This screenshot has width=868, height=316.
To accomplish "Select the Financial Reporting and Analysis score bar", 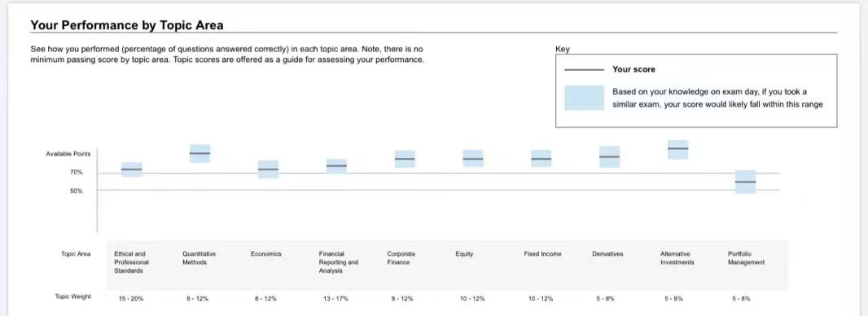I will 336,166.
